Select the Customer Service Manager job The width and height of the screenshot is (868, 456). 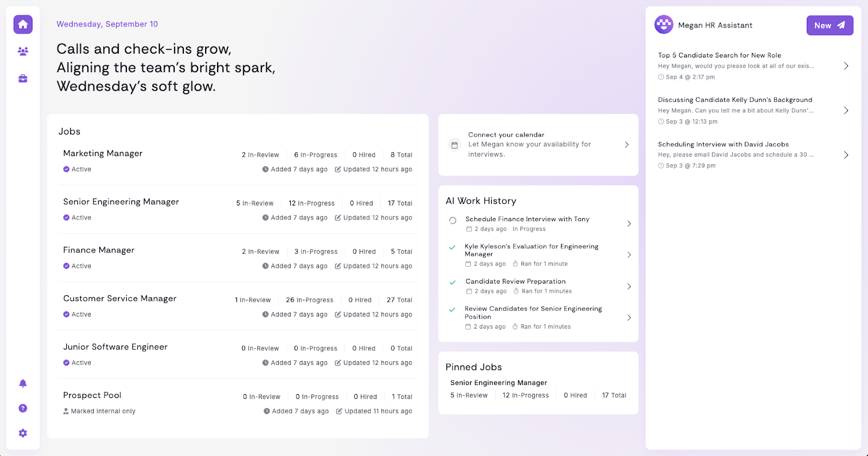tap(120, 299)
